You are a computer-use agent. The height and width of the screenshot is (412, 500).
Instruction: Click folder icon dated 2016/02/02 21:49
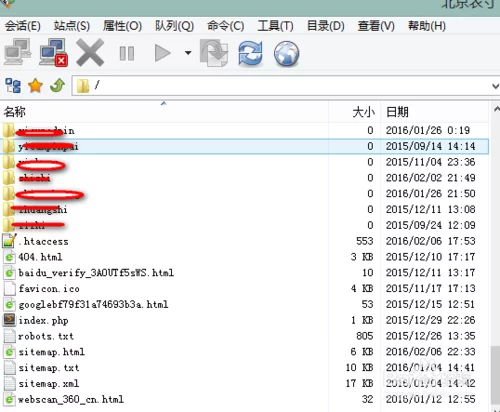click(x=9, y=178)
